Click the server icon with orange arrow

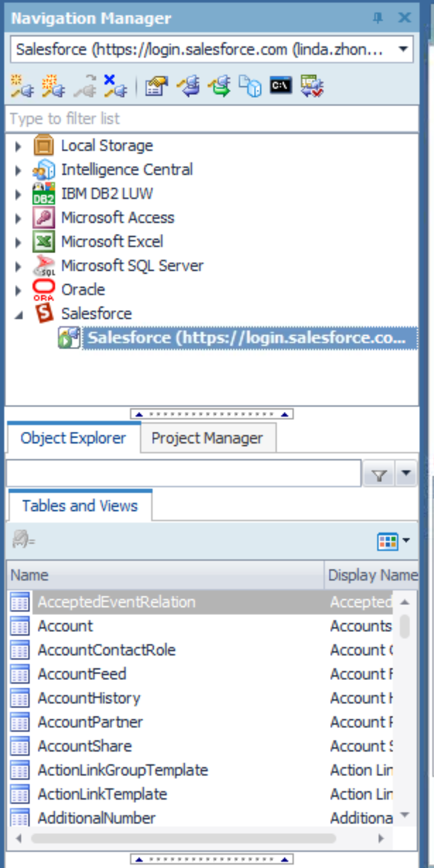point(188,86)
